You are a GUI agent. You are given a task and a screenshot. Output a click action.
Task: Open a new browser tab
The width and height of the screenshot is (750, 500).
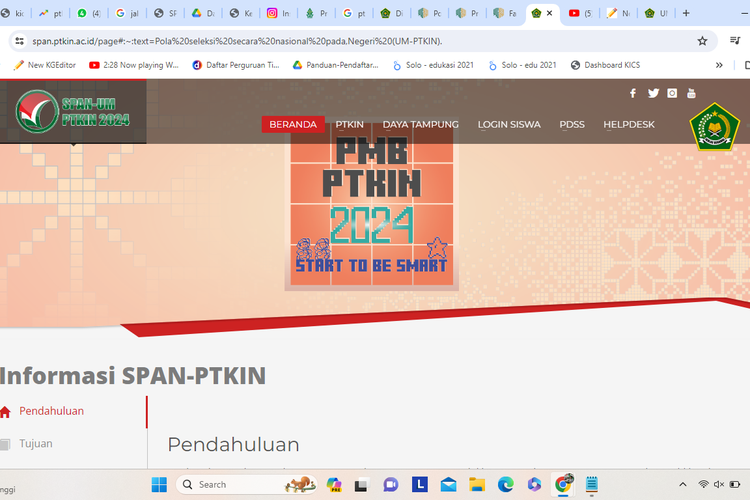point(685,13)
